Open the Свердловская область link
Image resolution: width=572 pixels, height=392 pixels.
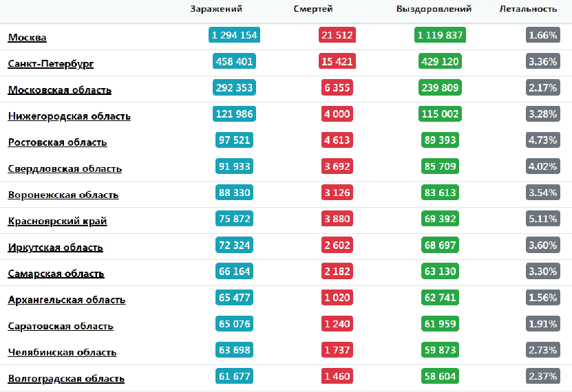pyautogui.click(x=65, y=168)
